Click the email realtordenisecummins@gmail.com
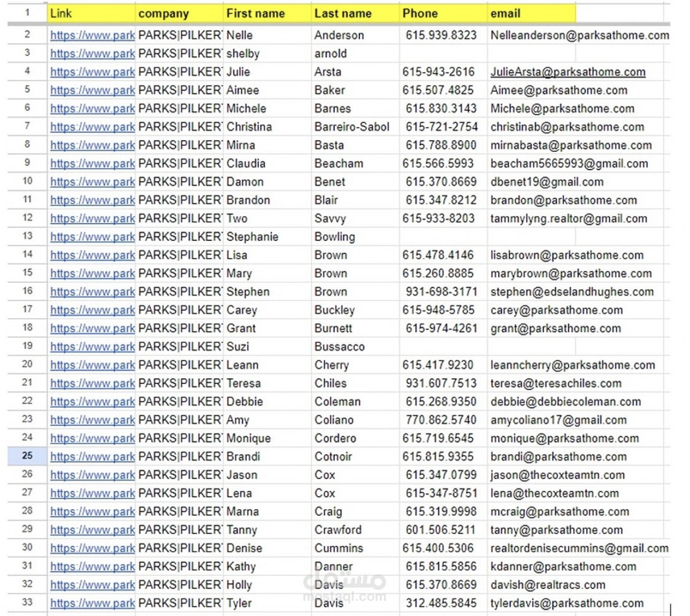 click(580, 548)
